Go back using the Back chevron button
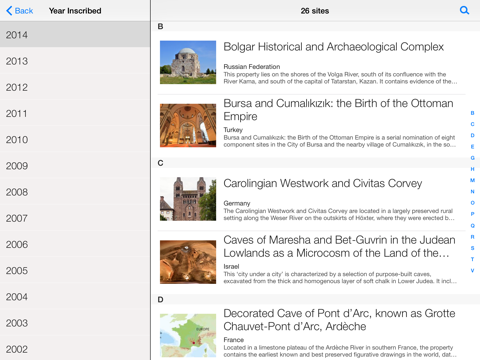 point(20,11)
